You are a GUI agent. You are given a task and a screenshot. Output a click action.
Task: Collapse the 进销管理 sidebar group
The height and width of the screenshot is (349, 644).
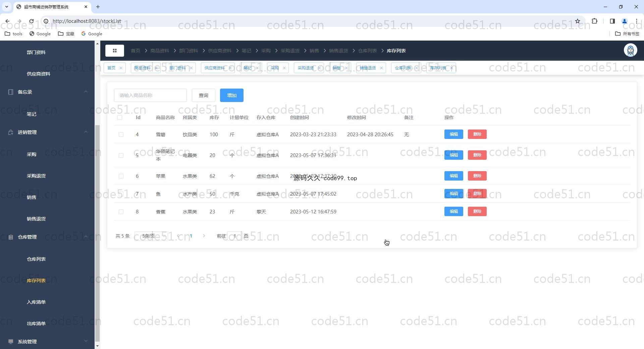pos(47,132)
